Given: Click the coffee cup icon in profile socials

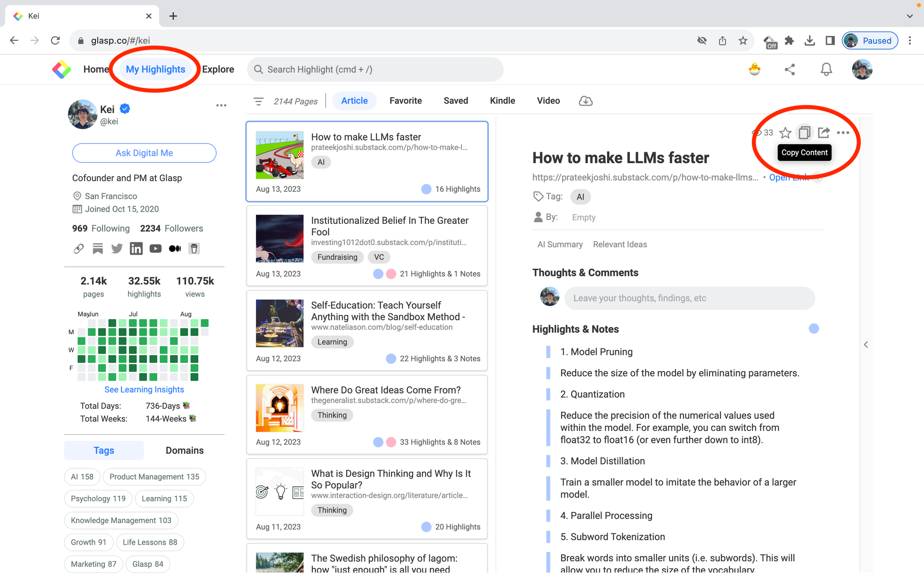Looking at the screenshot, I should [x=194, y=249].
